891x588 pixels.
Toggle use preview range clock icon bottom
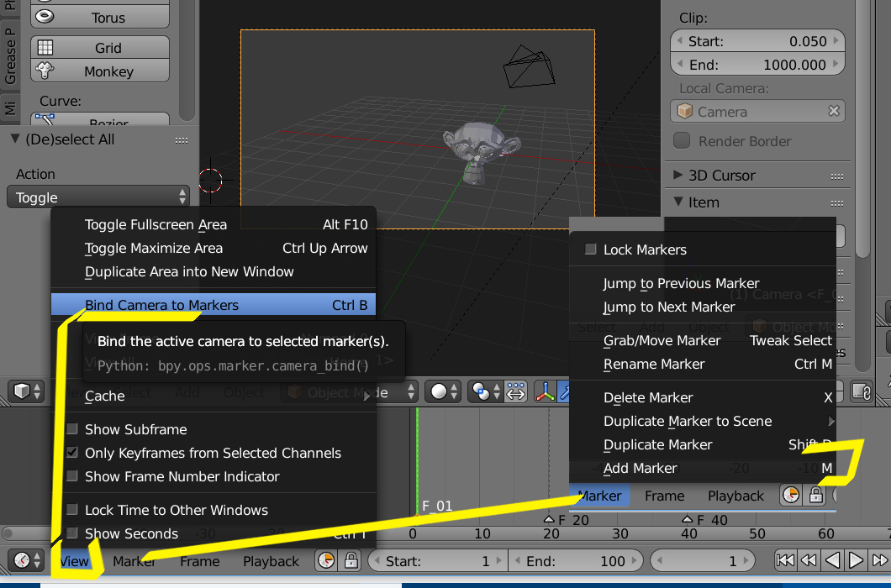point(326,561)
